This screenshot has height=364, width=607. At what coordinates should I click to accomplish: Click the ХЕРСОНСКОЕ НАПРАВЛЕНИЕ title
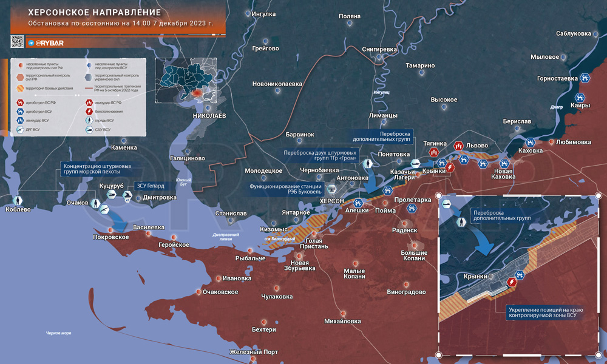[x=95, y=13]
